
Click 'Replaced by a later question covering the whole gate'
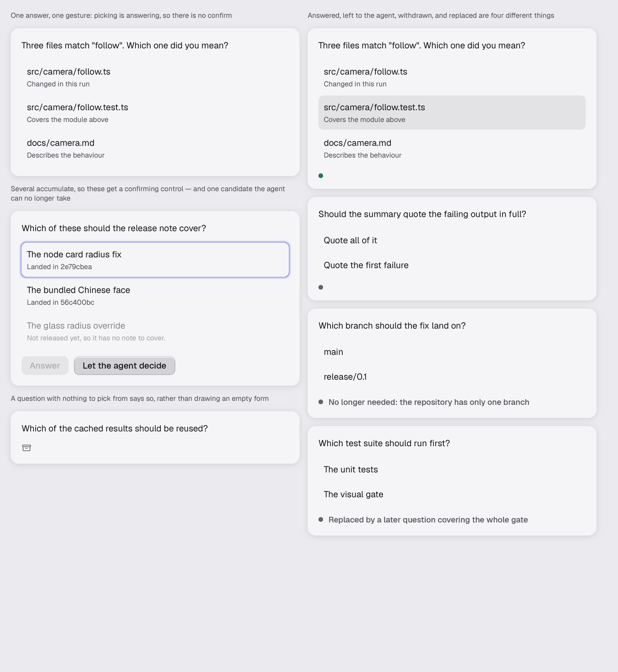(x=428, y=520)
